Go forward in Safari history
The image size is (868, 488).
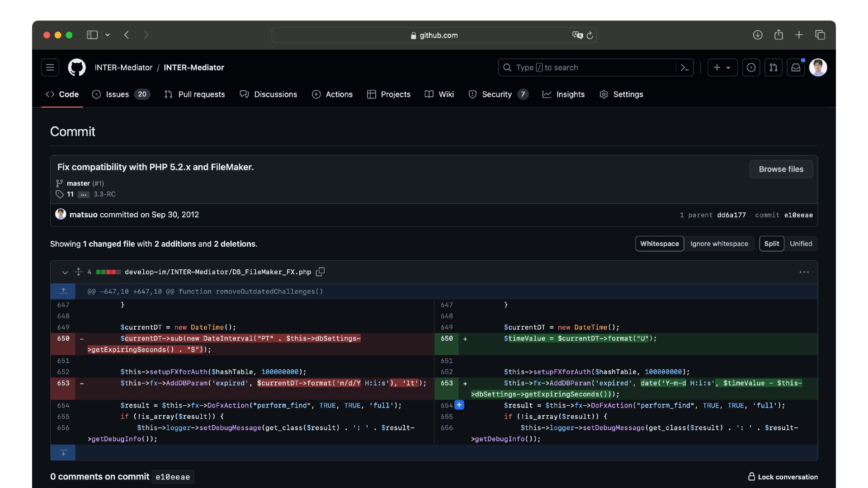[146, 35]
